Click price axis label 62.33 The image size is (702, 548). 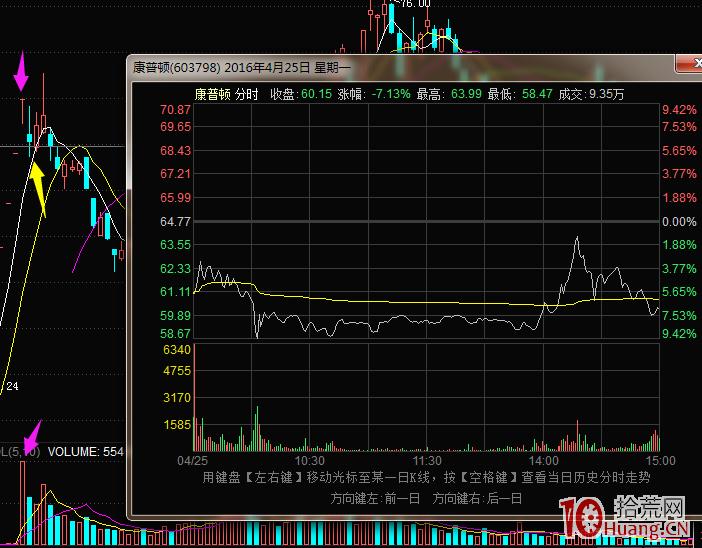click(x=176, y=269)
